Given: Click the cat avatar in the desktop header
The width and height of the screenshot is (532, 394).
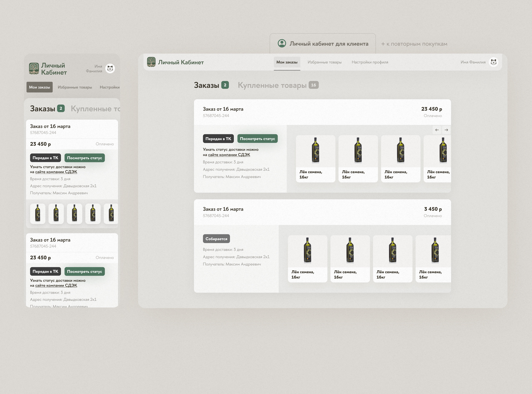Looking at the screenshot, I should [493, 62].
